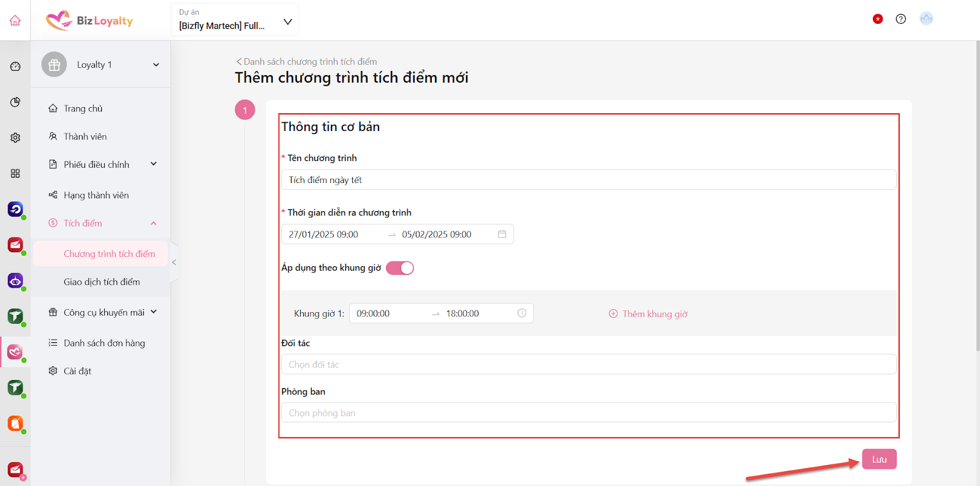Open Trang chủ in the sidebar
Viewport: 980px width, 486px height.
click(83, 108)
